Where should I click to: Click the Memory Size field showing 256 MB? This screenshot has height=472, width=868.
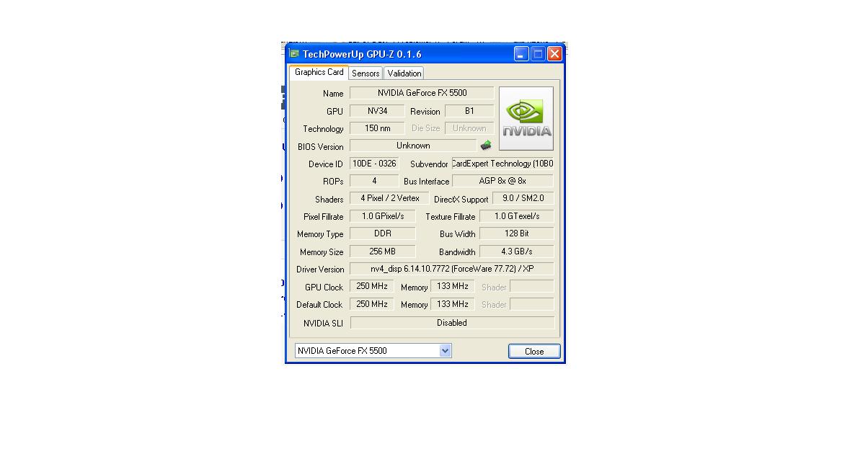pos(383,251)
